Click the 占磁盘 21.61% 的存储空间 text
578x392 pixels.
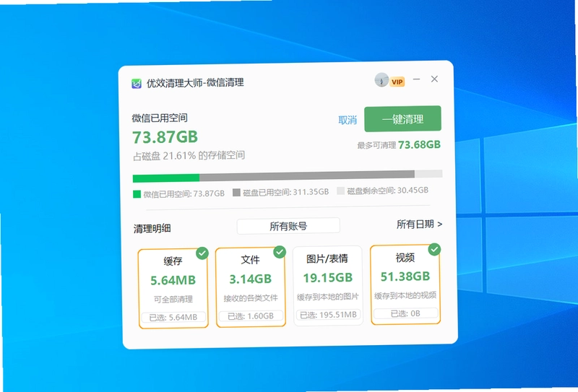click(x=189, y=156)
